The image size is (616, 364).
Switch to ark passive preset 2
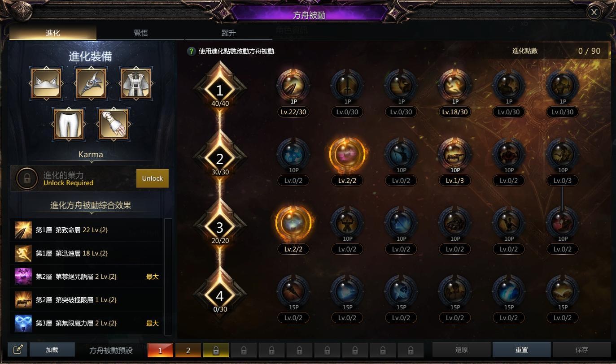click(188, 350)
